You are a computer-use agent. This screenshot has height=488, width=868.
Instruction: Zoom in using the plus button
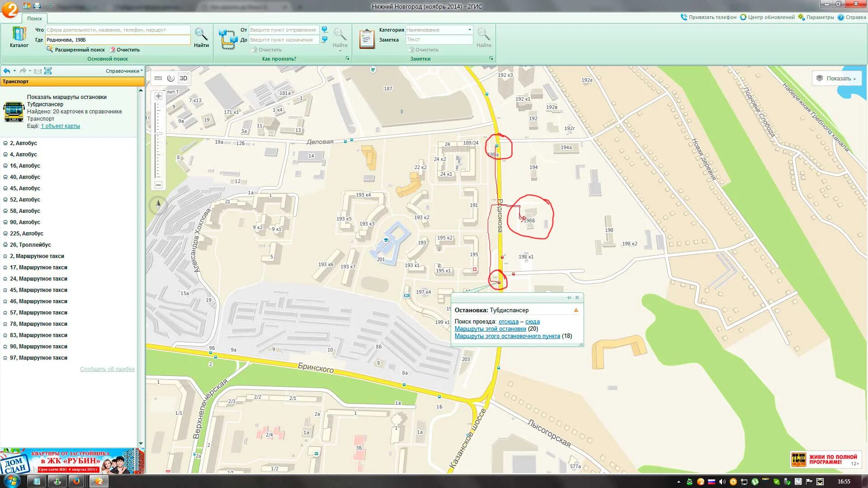[x=159, y=96]
